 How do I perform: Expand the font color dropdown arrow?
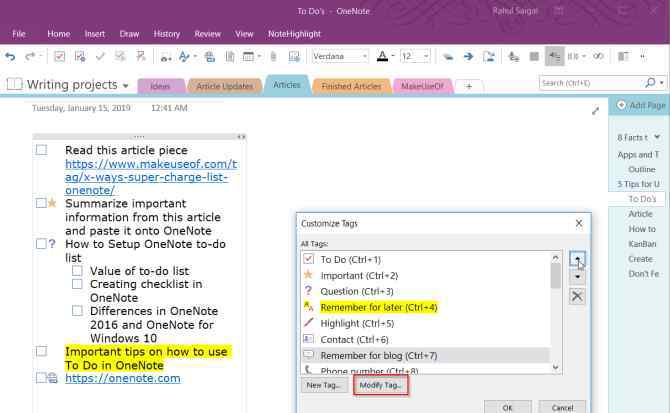point(393,56)
